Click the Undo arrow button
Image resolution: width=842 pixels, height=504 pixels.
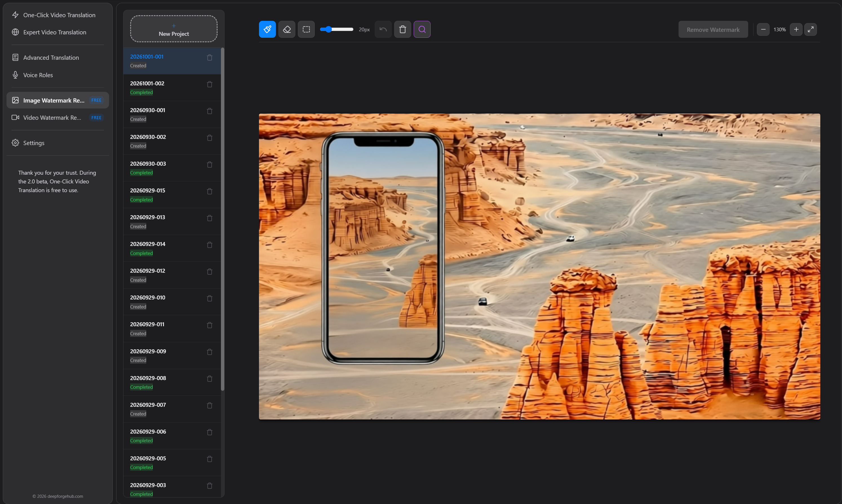[383, 30]
